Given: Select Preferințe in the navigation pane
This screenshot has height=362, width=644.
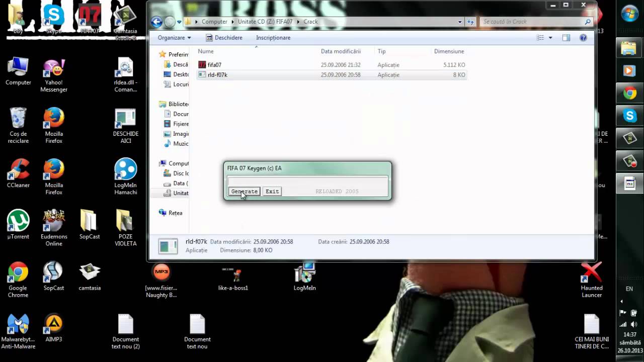Looking at the screenshot, I should click(174, 54).
